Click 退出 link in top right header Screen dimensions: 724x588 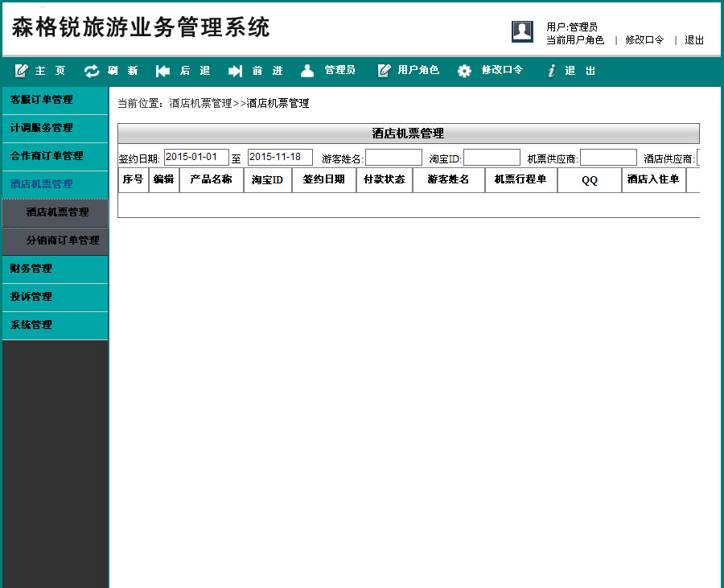point(694,40)
